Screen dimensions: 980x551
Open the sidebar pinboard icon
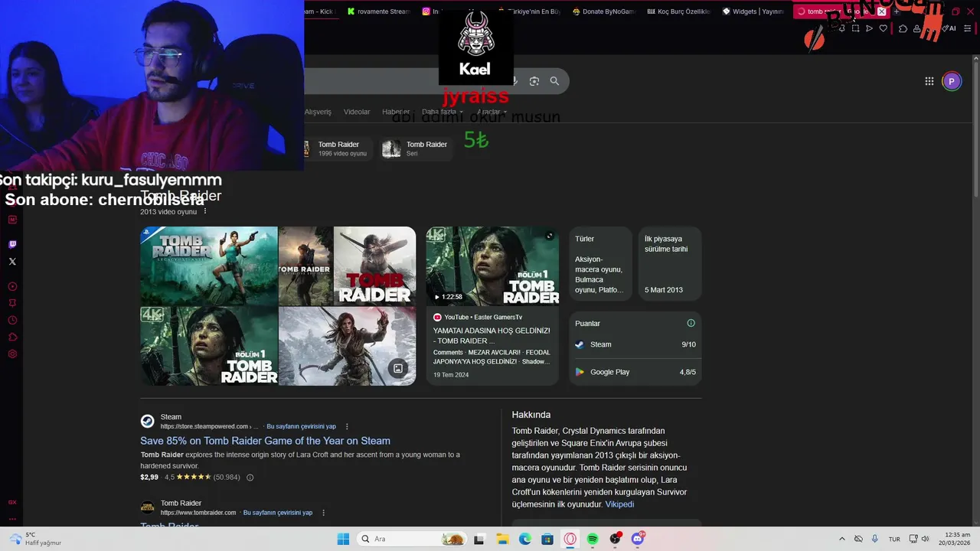tap(12, 303)
